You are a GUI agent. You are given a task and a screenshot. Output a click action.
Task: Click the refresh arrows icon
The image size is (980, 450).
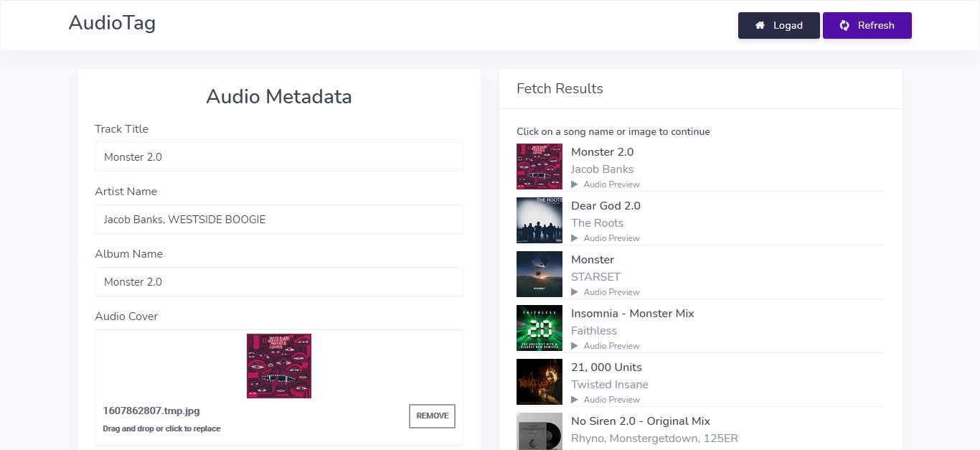tap(844, 25)
